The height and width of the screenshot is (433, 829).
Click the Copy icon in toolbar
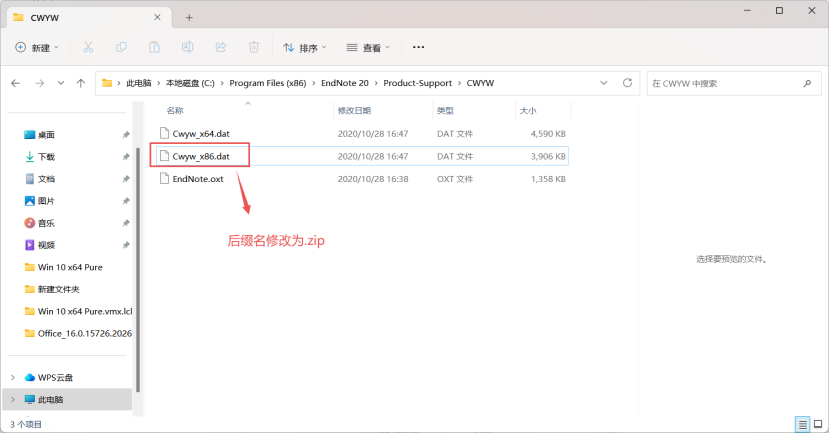click(x=121, y=48)
